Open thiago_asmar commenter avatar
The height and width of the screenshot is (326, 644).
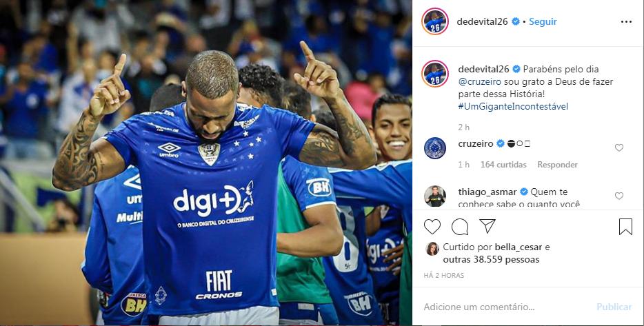coord(435,196)
